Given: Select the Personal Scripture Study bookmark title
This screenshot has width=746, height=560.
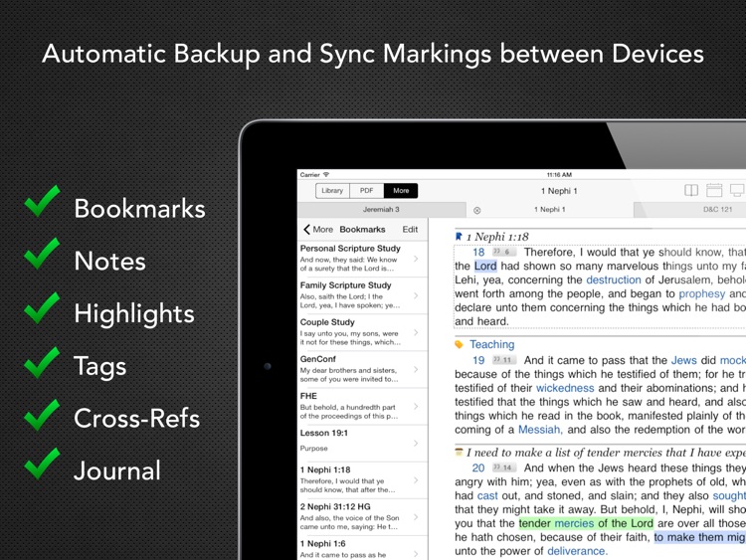Looking at the screenshot, I should [350, 249].
